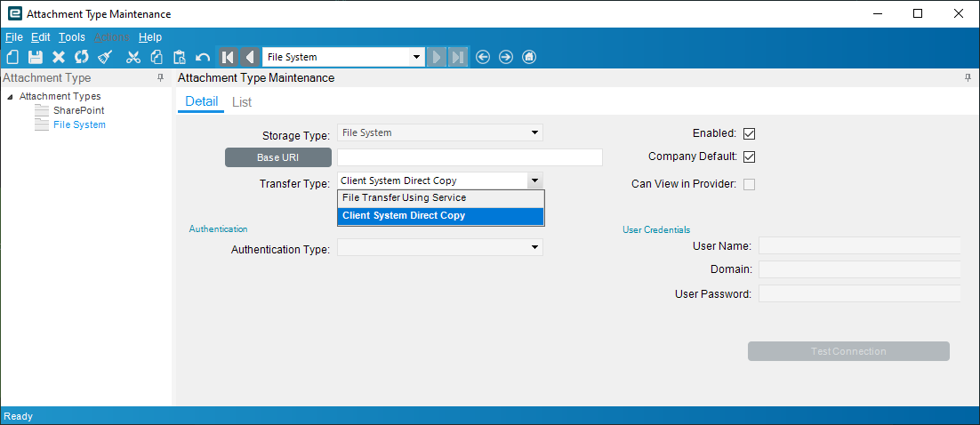Collapse the Attachment Types tree node
This screenshot has height=425, width=980.
(9, 96)
